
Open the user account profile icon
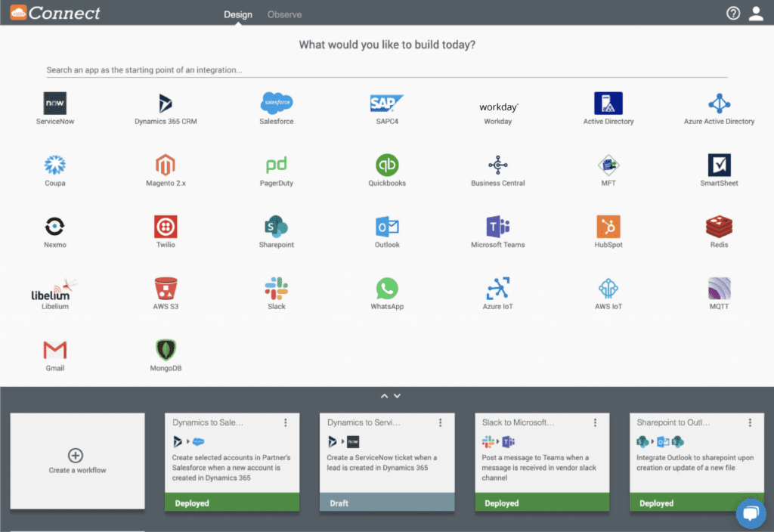(756, 14)
